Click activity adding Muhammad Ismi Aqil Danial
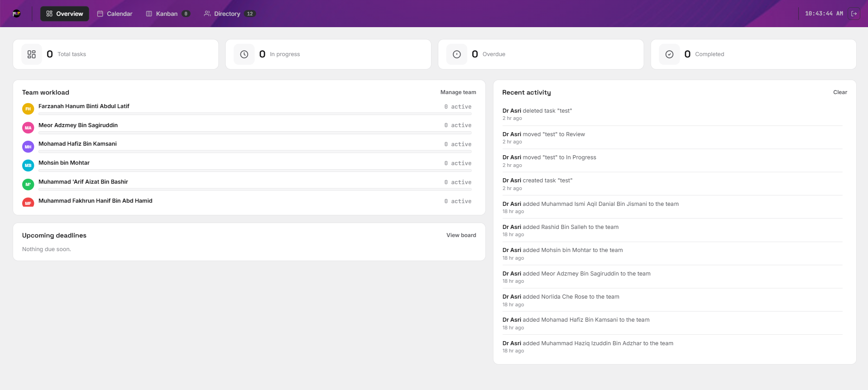The image size is (868, 390). tap(672, 207)
